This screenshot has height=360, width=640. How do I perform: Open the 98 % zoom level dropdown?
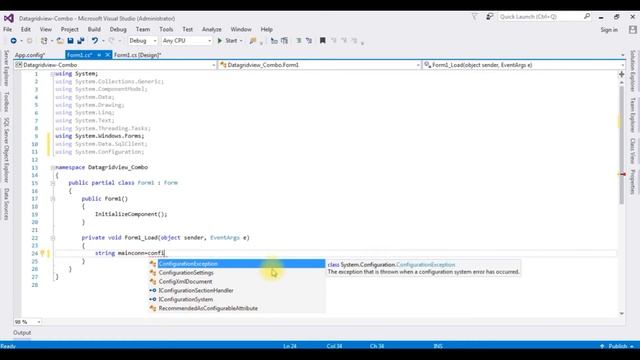pyautogui.click(x=27, y=322)
